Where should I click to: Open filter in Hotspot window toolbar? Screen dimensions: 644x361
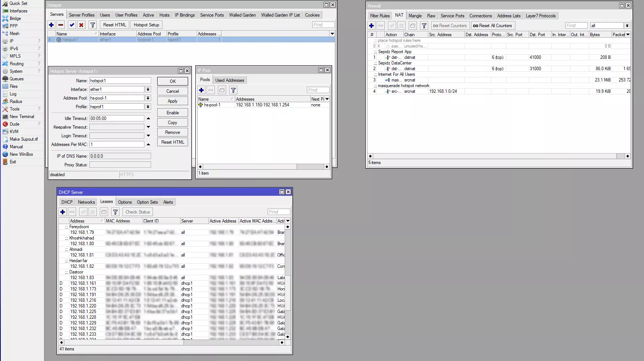(93, 25)
